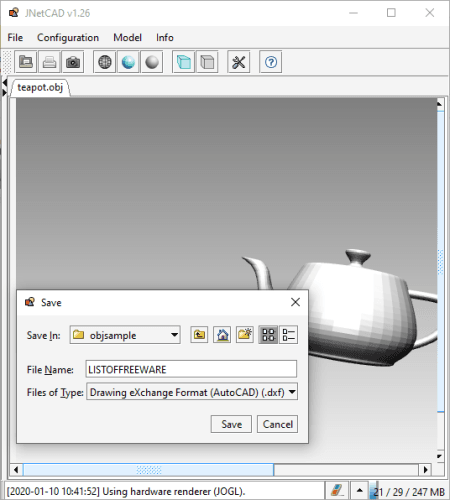Screen dimensions: 450x500
Task: Click the horizontal scrollbar left arrow
Action: [16, 470]
